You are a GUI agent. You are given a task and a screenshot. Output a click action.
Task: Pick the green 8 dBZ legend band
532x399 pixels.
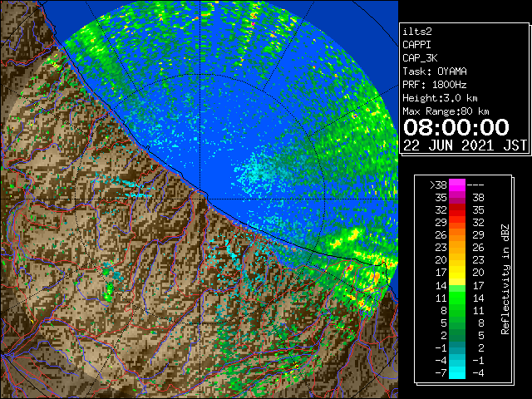[457, 310]
